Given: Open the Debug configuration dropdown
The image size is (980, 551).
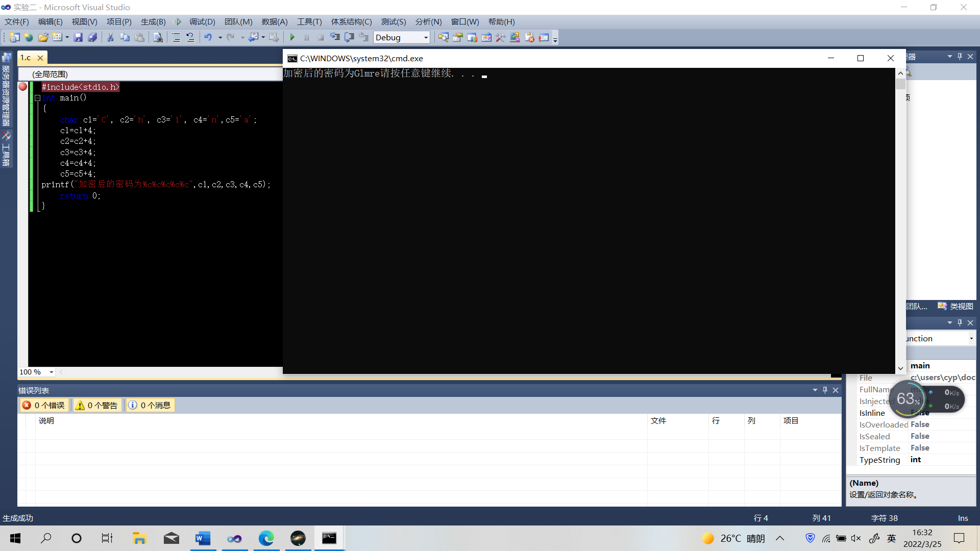Looking at the screenshot, I should coord(426,37).
